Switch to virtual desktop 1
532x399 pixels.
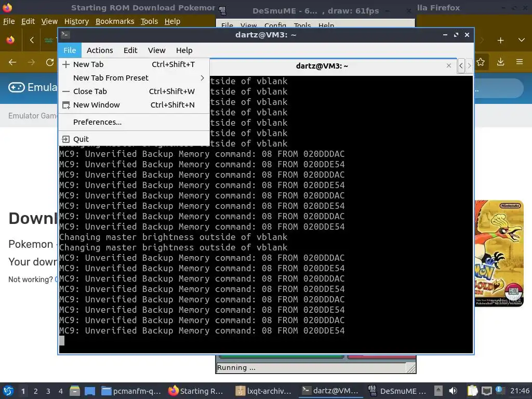(x=23, y=391)
